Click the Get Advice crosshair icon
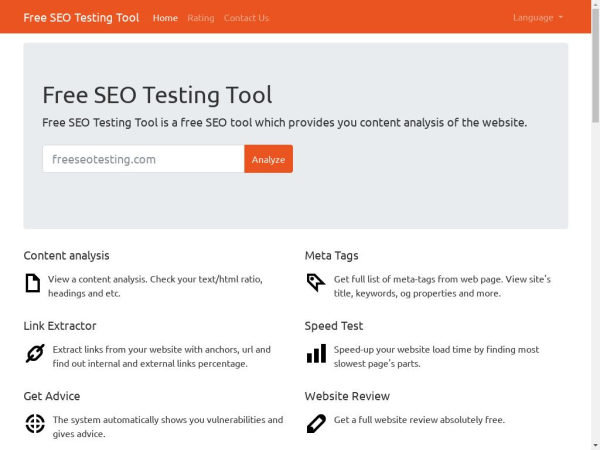 (x=35, y=424)
